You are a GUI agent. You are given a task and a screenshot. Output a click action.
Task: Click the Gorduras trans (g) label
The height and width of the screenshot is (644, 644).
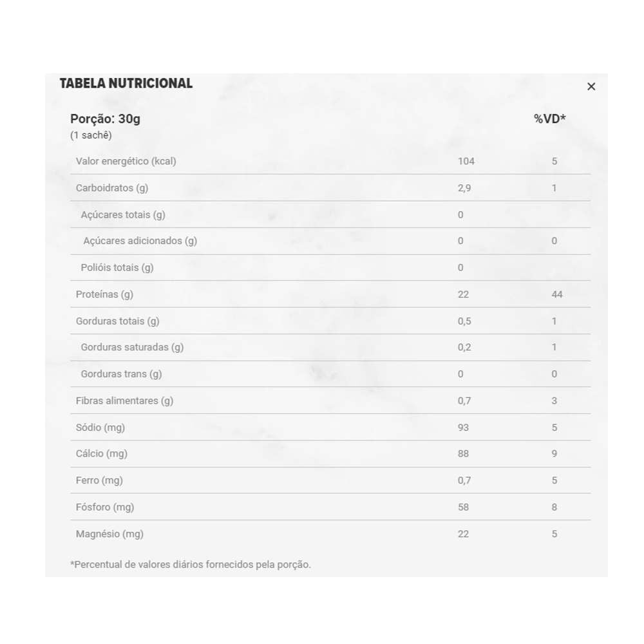click(x=121, y=374)
